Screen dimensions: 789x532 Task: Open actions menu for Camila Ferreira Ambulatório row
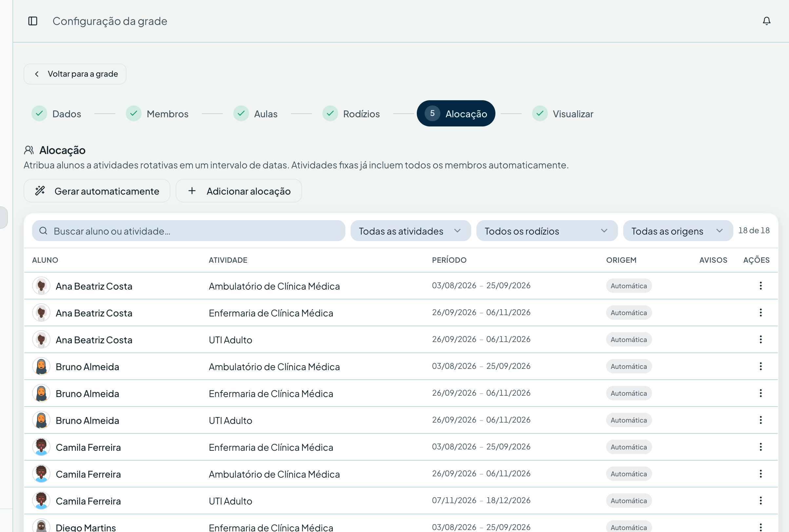click(760, 474)
